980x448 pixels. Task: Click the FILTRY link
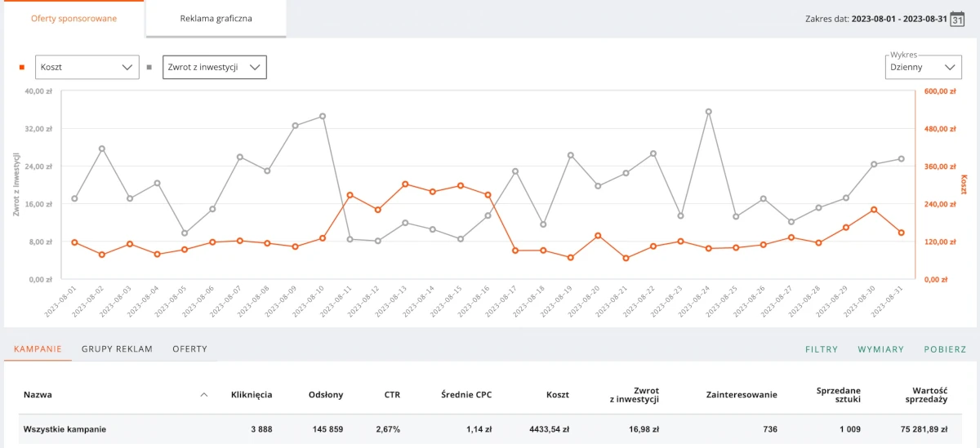tap(822, 349)
